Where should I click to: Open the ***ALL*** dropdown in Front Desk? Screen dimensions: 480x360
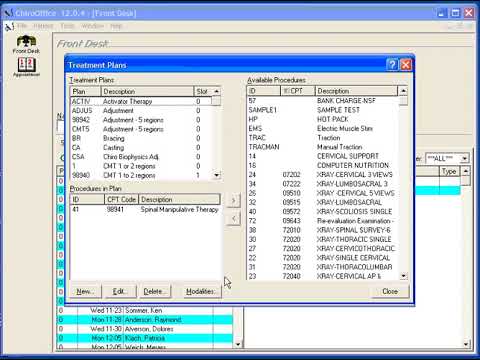[465, 158]
